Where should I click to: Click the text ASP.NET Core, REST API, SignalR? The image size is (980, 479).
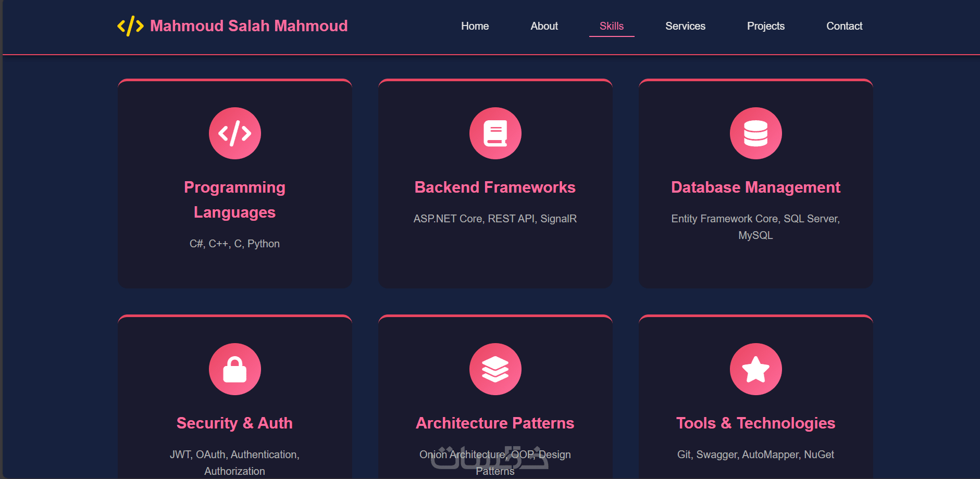(495, 219)
